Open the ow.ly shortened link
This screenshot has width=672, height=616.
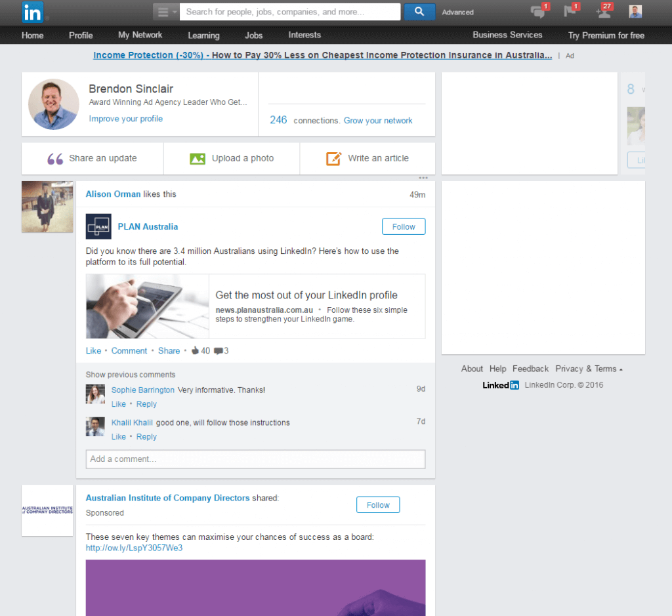134,548
